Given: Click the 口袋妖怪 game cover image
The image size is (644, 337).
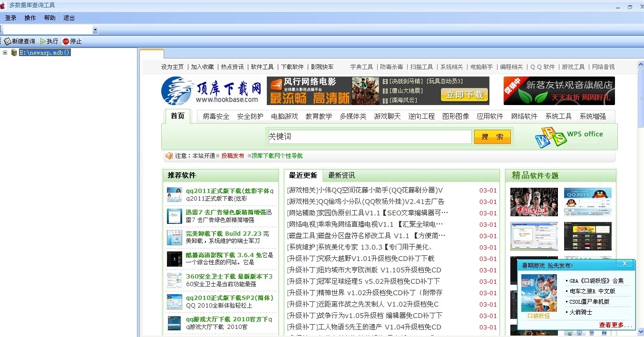Looking at the screenshot, I should point(539,293).
